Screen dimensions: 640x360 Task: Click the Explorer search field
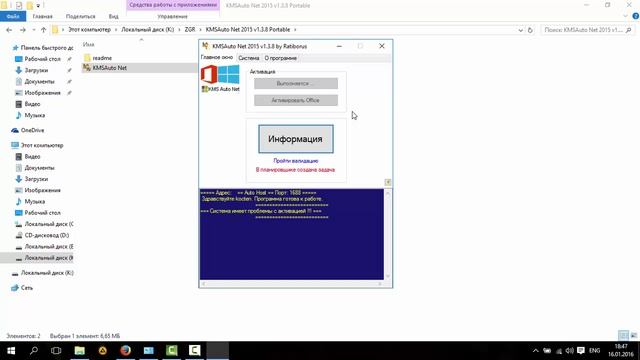click(x=587, y=30)
